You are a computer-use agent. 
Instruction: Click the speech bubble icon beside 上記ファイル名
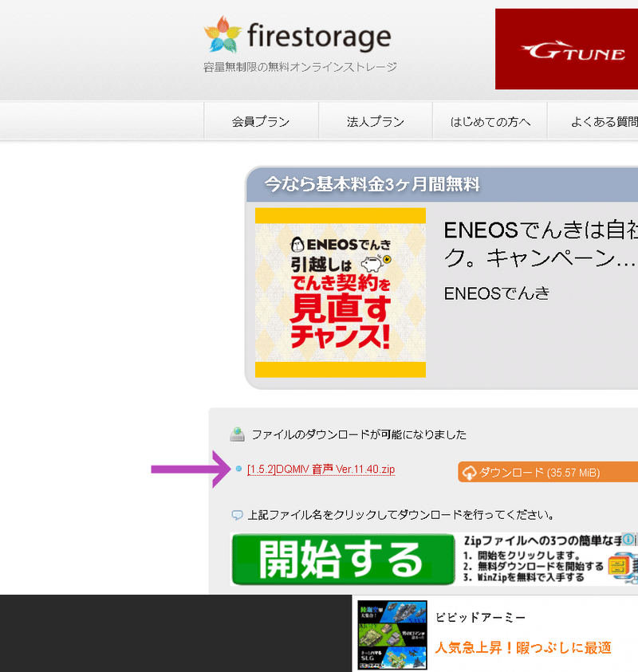[237, 515]
